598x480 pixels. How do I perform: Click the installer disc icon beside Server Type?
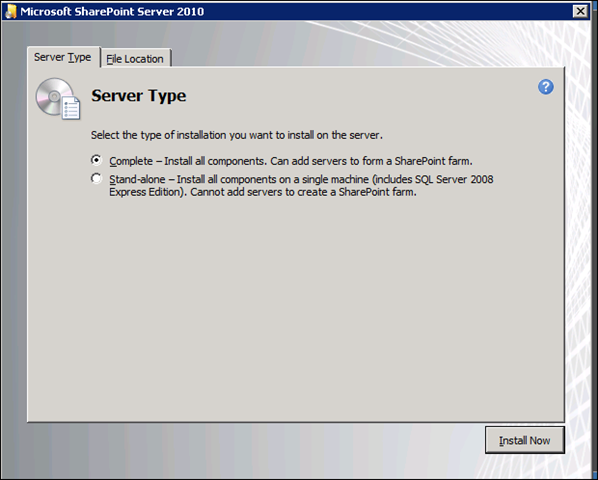tap(58, 99)
